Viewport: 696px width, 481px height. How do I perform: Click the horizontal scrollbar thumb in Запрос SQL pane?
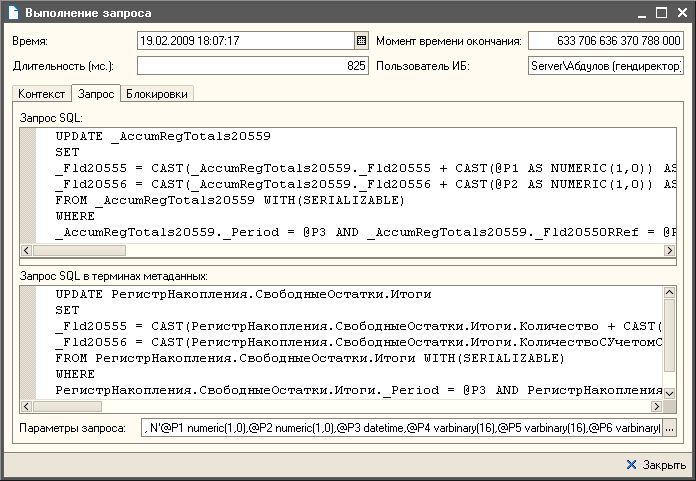click(x=79, y=250)
